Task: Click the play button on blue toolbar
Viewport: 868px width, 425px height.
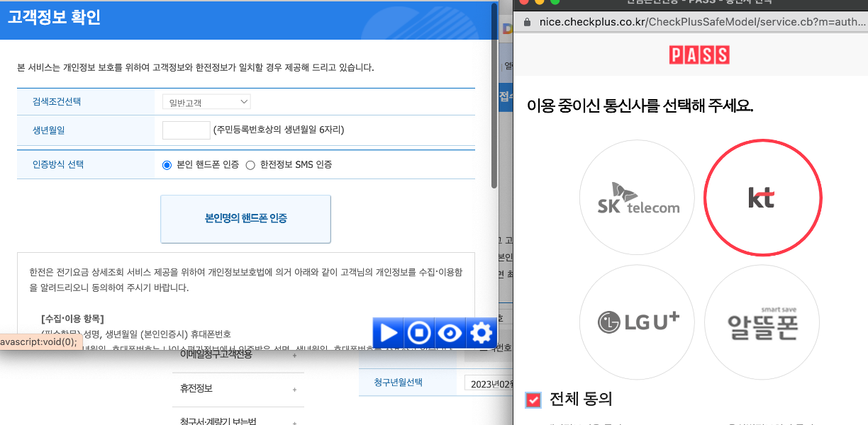Action: (389, 332)
